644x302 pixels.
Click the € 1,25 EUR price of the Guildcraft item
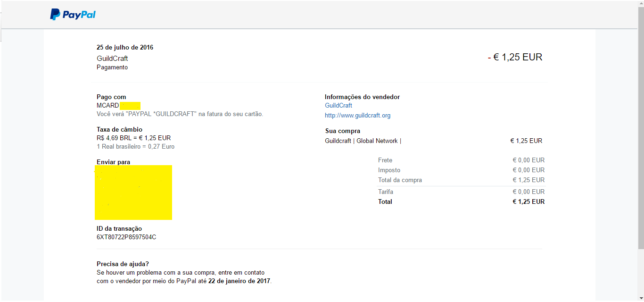(526, 141)
